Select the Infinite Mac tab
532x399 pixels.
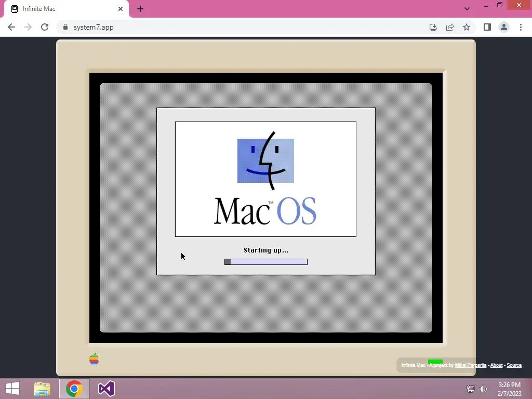(x=66, y=9)
